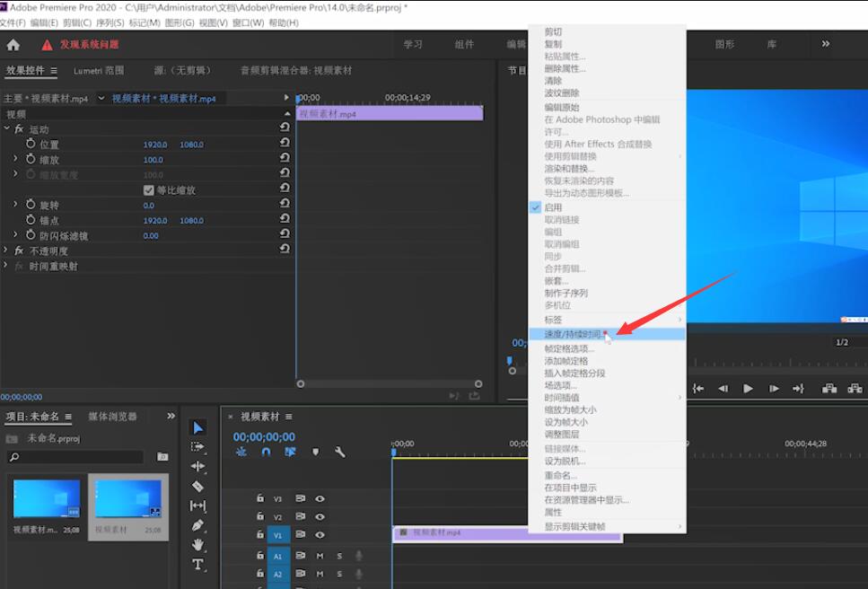Image resolution: width=868 pixels, height=589 pixels.
Task: Go to the Home screen icon
Action: click(x=13, y=45)
